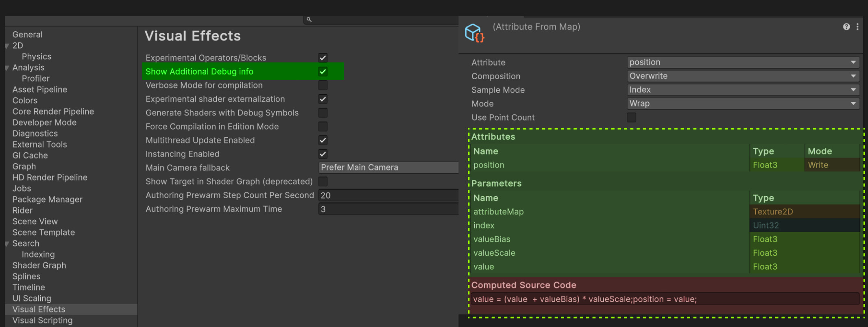
Task: Toggle Multithread Update Enabled checkbox
Action: pos(323,140)
